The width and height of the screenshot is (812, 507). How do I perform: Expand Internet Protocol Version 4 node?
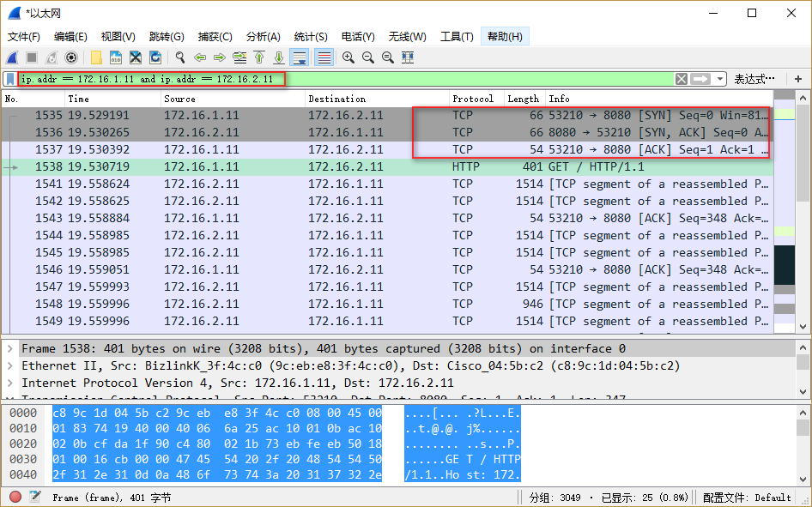(x=9, y=383)
